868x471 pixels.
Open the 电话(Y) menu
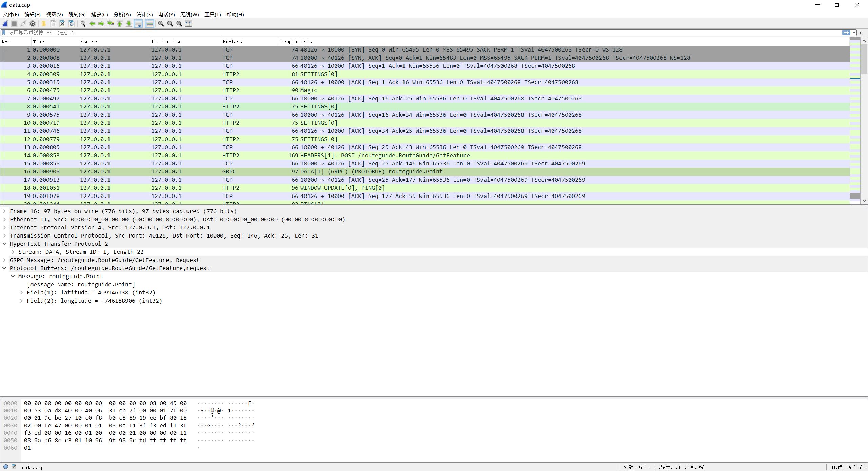(166, 14)
